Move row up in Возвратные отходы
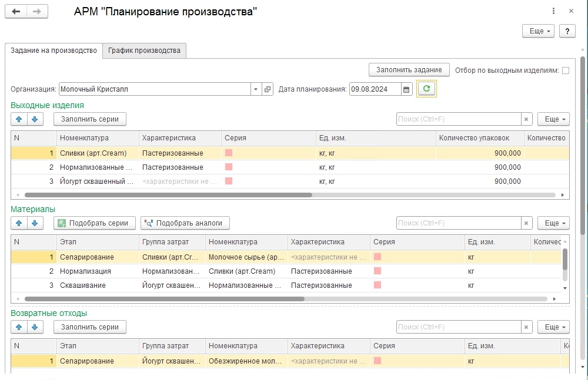The width and height of the screenshot is (588, 380). (x=19, y=327)
